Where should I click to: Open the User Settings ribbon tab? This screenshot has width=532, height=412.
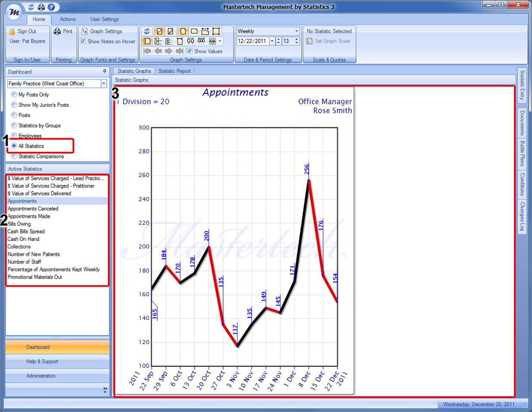(x=105, y=19)
